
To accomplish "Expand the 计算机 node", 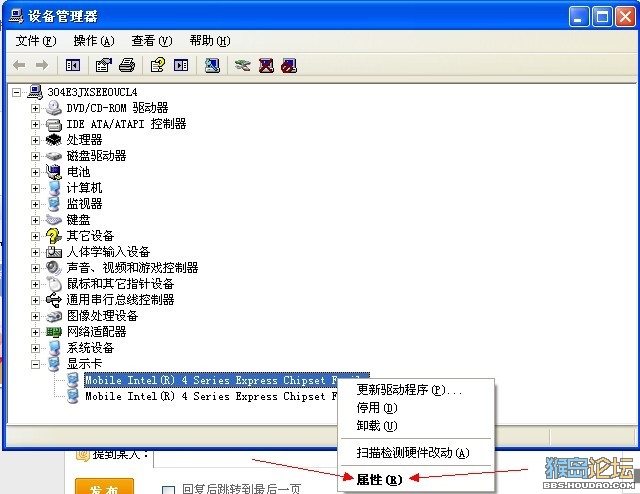I will coord(36,188).
